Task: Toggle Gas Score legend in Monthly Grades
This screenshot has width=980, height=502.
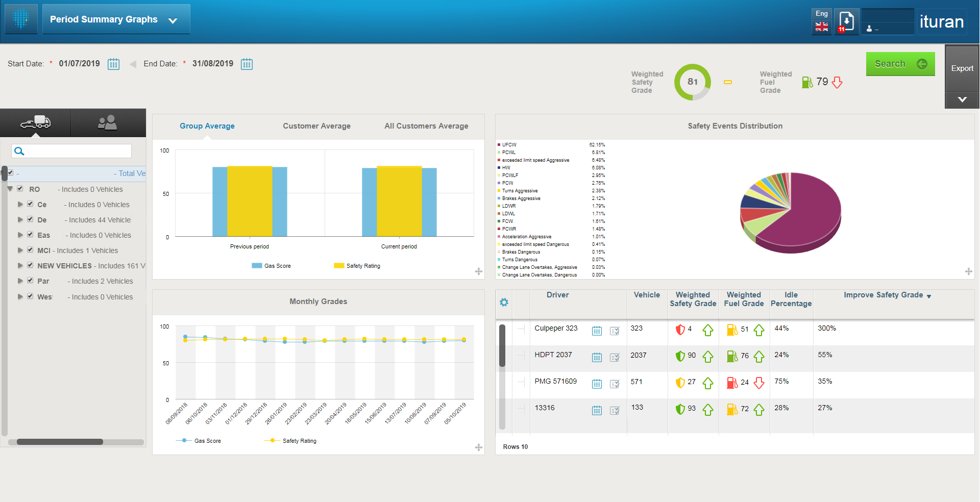Action: pyautogui.click(x=199, y=441)
